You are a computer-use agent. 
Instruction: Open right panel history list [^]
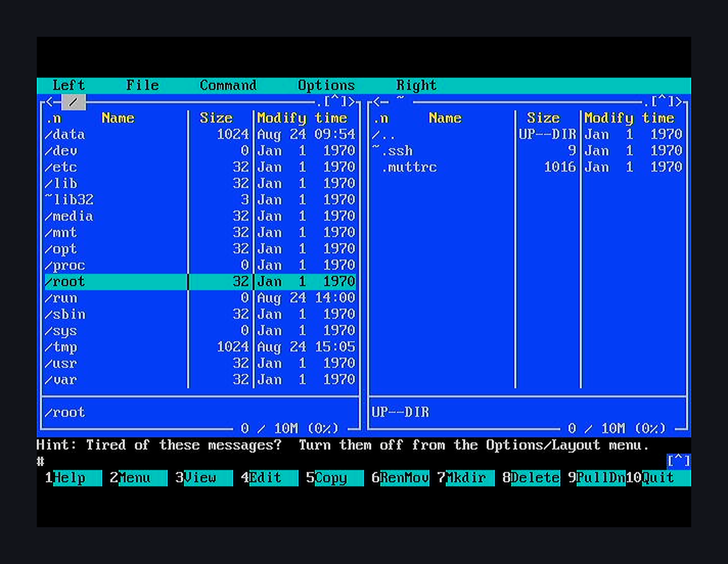tap(662, 101)
